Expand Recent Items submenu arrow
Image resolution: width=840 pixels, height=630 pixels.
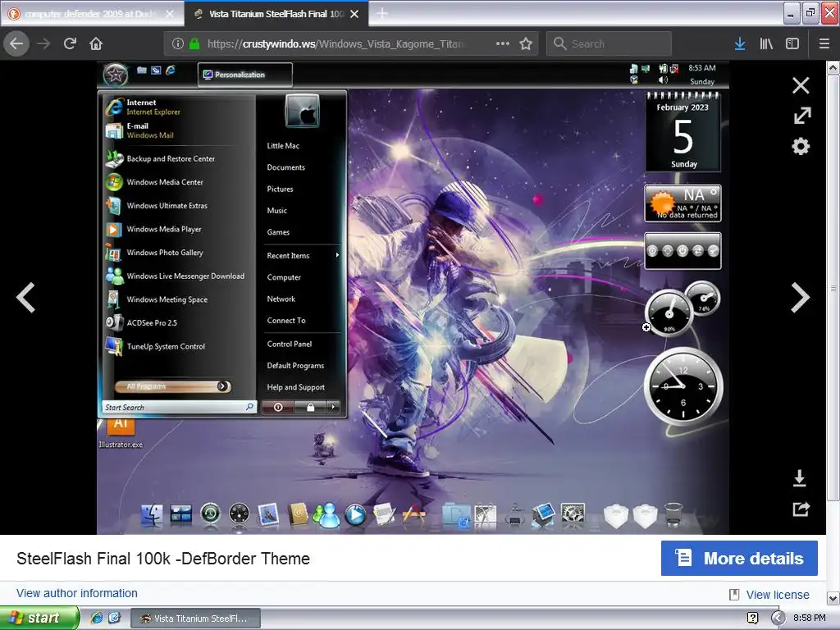tap(337, 255)
